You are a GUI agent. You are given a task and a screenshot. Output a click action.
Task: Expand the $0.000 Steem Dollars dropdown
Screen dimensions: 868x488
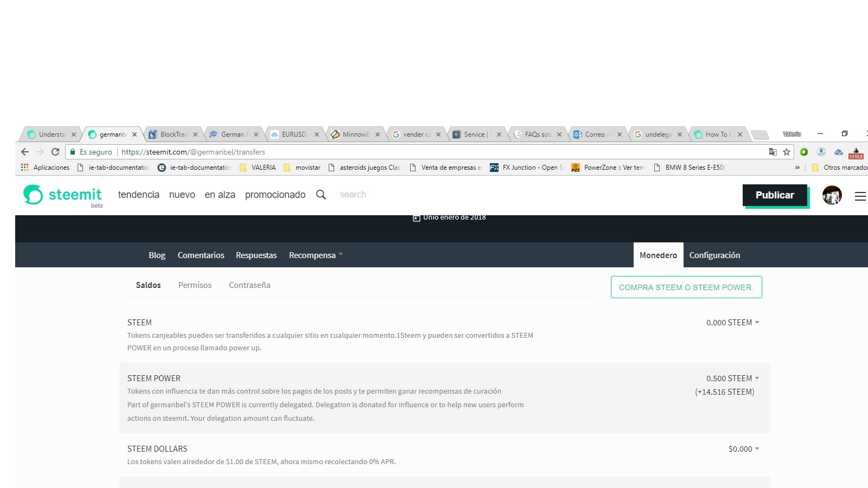744,449
